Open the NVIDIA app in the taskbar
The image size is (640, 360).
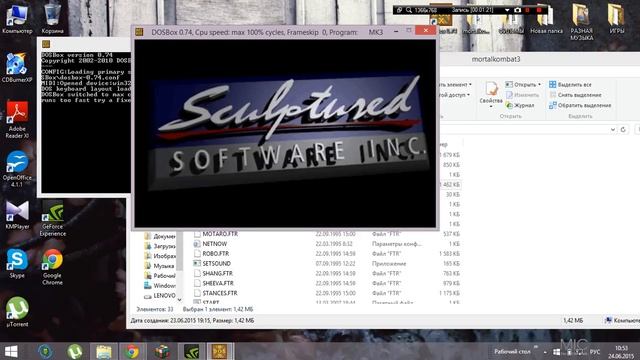[x=191, y=351]
